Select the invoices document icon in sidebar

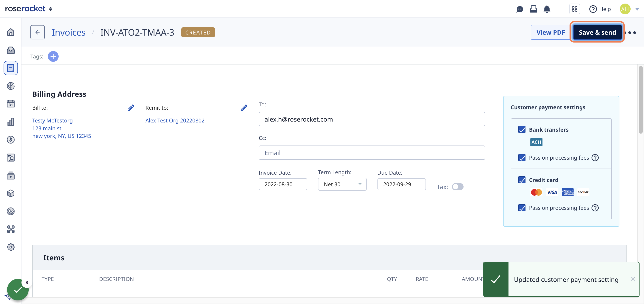coord(11,68)
